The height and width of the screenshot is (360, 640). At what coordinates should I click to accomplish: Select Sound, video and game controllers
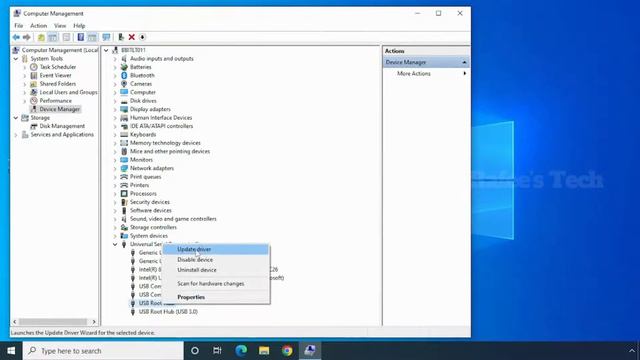pos(173,219)
